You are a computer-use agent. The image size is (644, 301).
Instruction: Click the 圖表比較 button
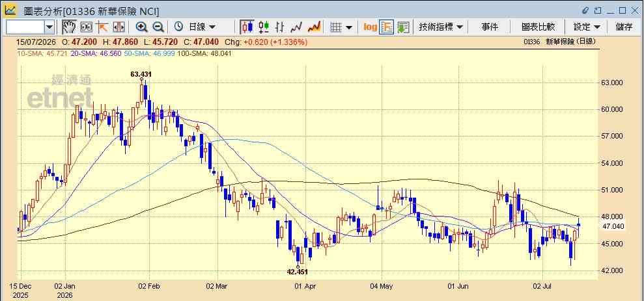(538, 27)
